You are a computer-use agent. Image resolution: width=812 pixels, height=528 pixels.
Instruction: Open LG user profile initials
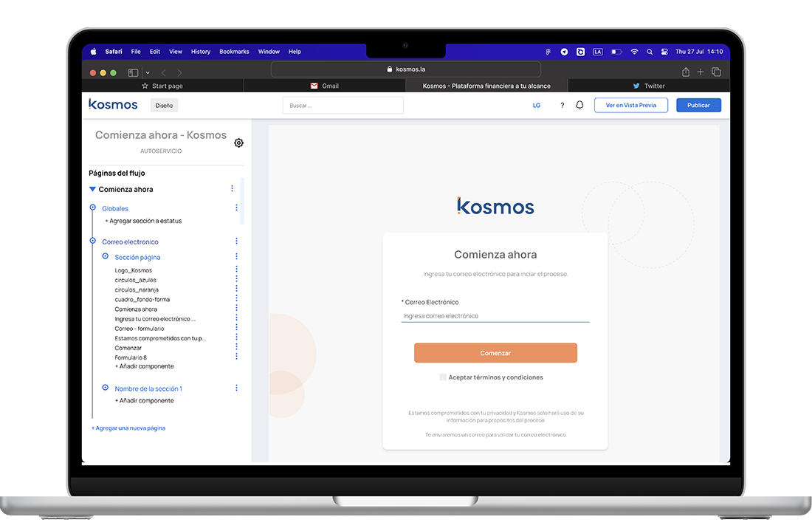537,105
